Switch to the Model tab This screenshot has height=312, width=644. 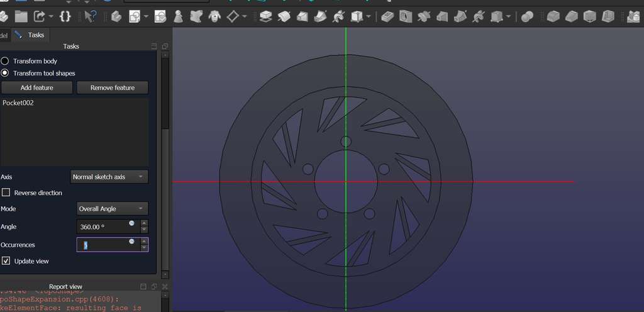(x=4, y=36)
